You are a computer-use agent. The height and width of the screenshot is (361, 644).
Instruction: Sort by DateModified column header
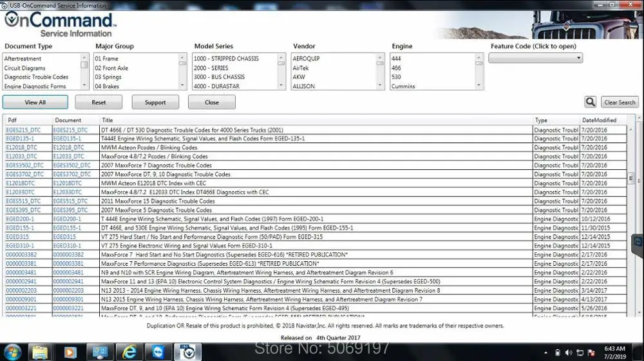point(599,120)
